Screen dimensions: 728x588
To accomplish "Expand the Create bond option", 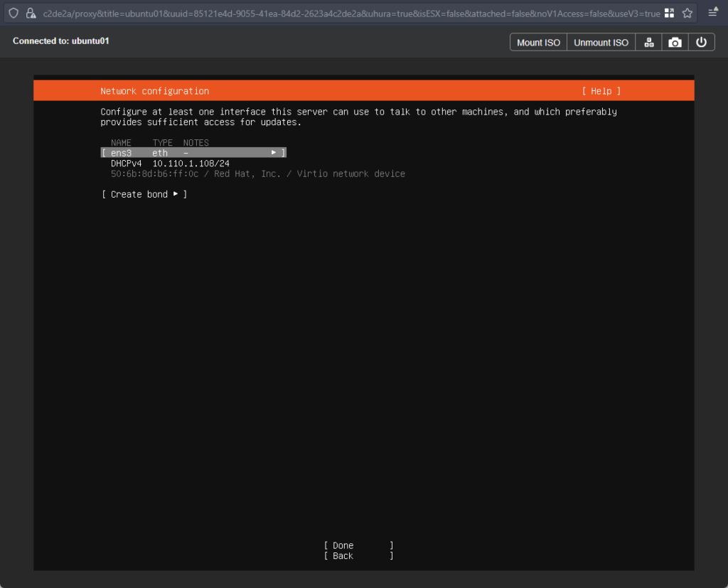I will pyautogui.click(x=144, y=194).
